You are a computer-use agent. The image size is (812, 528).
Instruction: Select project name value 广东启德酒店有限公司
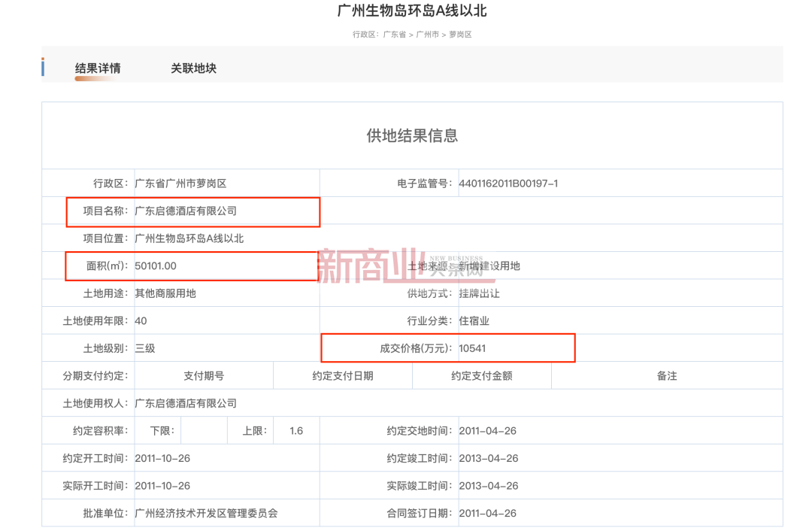click(186, 211)
